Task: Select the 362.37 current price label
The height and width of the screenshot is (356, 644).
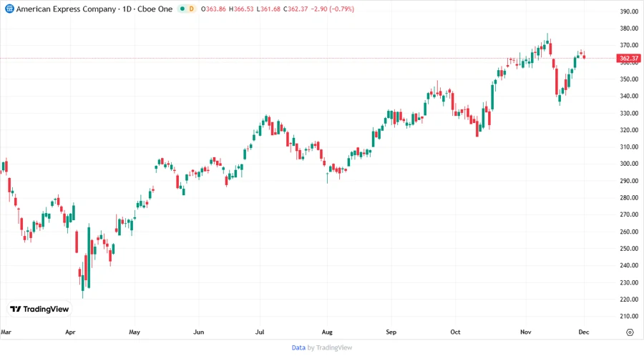Action: (x=629, y=58)
